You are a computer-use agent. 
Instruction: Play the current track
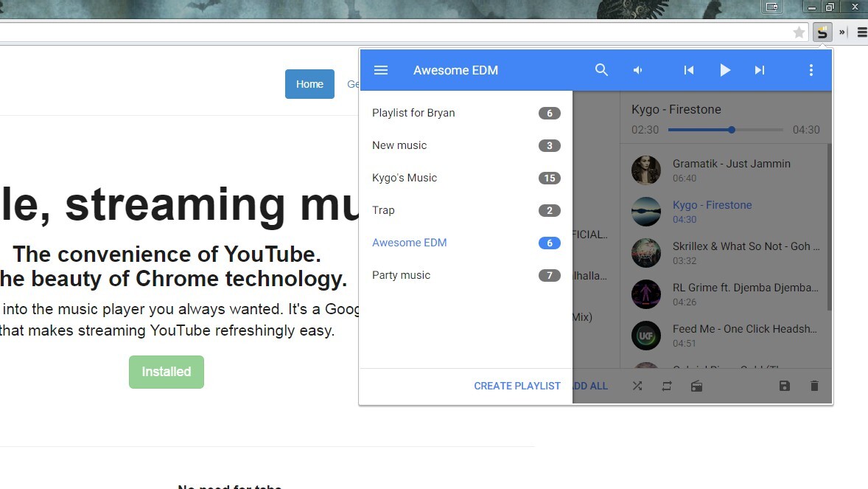click(725, 69)
